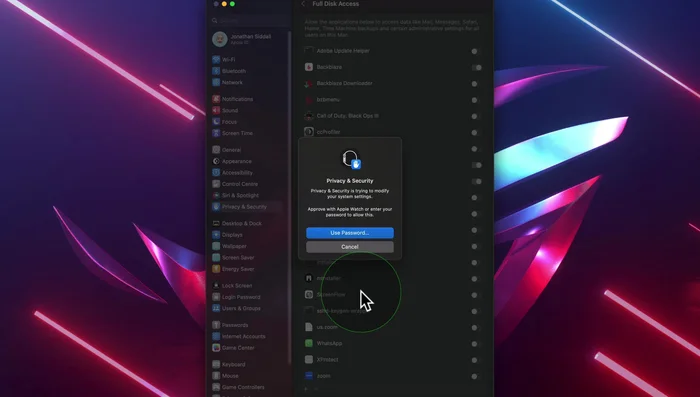Select the Sound sidebar icon
Viewport: 700px width, 397px height.
click(216, 110)
